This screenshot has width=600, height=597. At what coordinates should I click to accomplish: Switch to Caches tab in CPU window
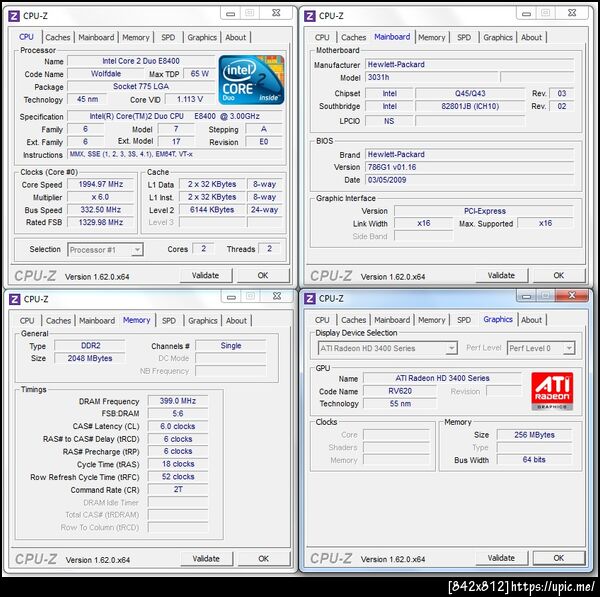pos(58,37)
